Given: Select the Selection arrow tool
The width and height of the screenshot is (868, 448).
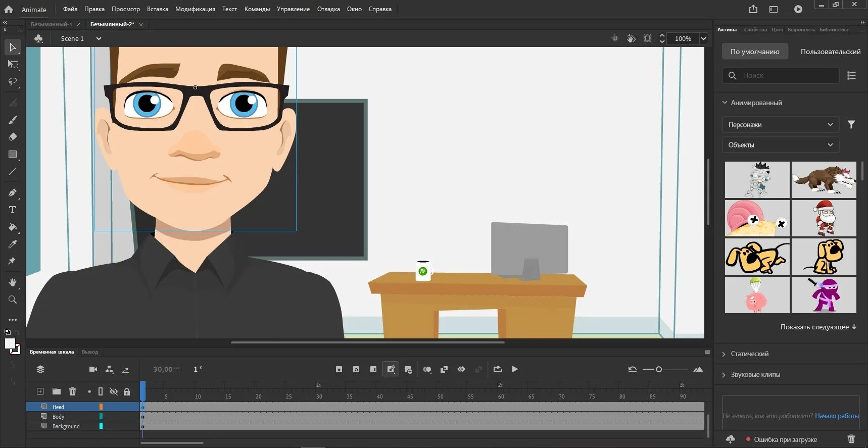Looking at the screenshot, I should coord(13,47).
